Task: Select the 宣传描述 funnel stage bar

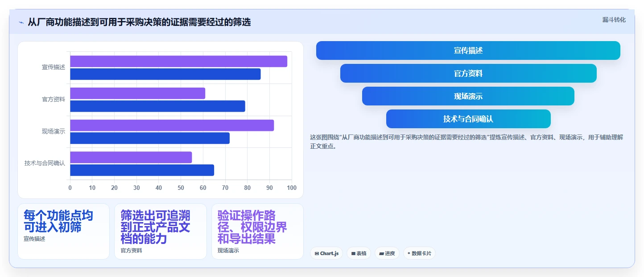Action: (468, 50)
